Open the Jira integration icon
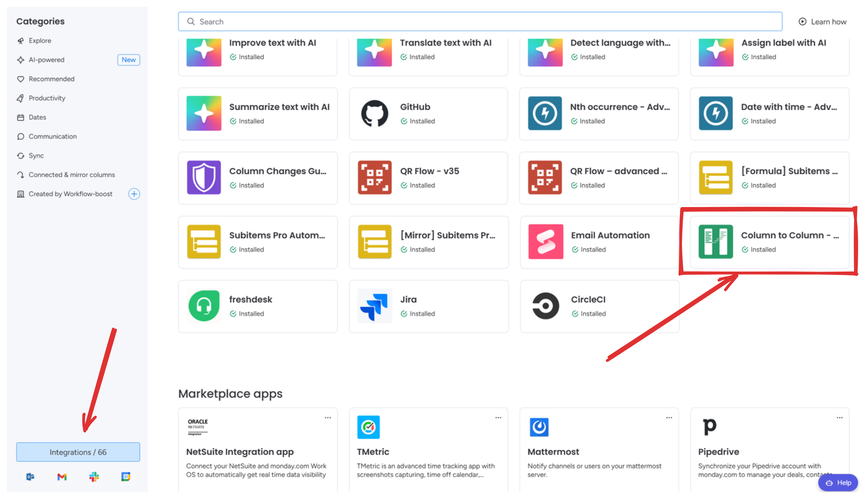Screen dimensions: 868x499 [x=374, y=306]
